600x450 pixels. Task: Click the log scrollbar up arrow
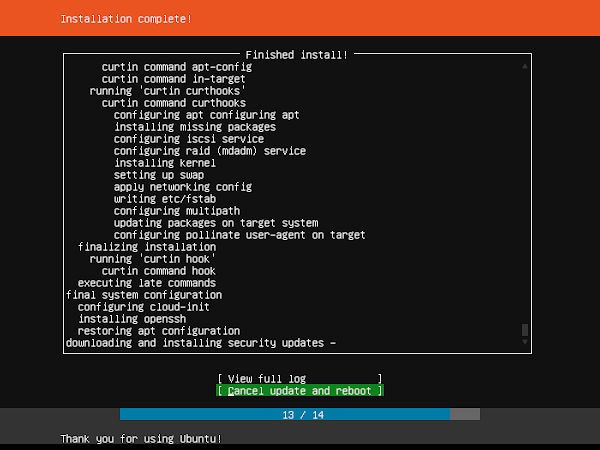click(525, 66)
